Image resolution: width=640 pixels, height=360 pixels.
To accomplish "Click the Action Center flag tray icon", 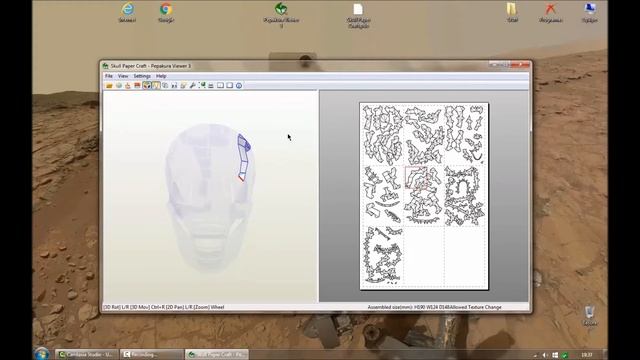I will point(555,355).
